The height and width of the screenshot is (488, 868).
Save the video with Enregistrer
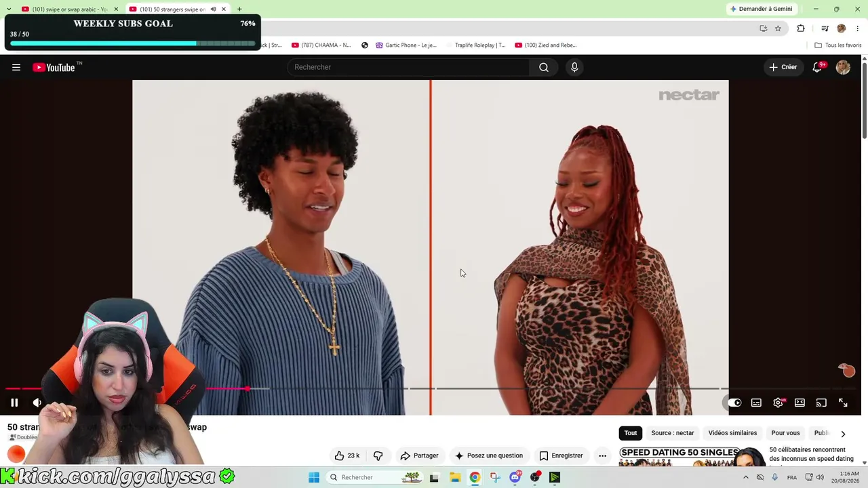[x=561, y=455]
